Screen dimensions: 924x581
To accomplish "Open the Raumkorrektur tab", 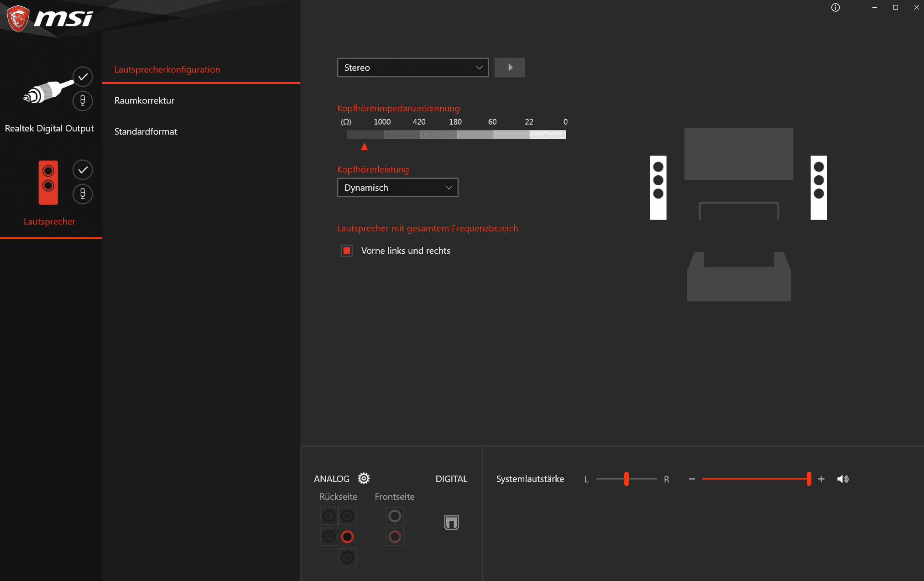I will point(144,100).
